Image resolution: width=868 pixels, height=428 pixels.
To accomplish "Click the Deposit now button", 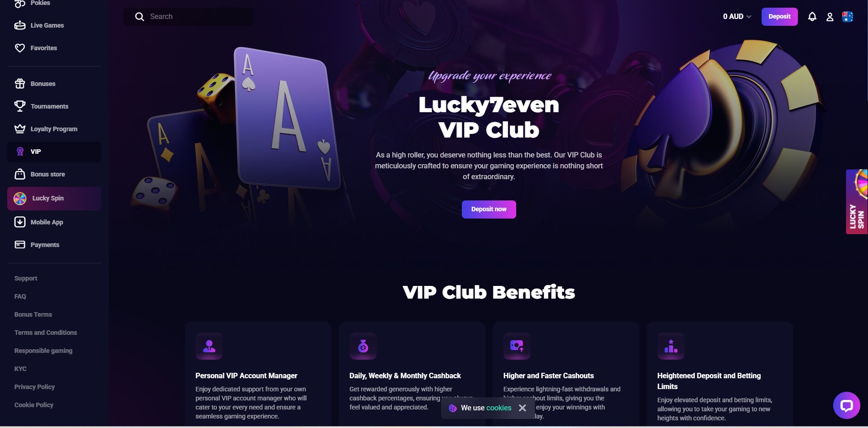I will pos(489,209).
